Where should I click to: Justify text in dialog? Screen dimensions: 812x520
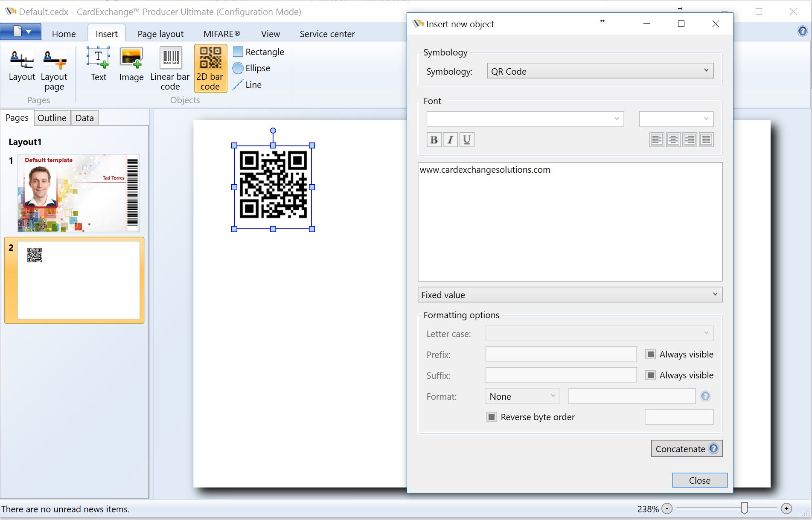coord(706,139)
